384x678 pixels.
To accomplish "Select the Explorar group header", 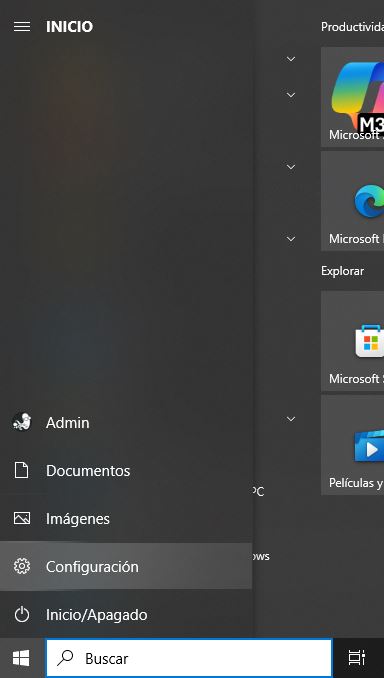I will [x=342, y=271].
